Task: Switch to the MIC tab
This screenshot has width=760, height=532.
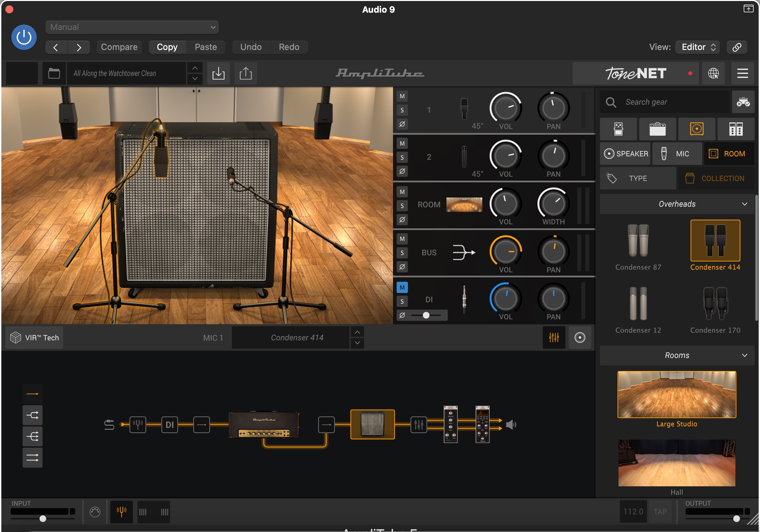Action: [677, 154]
